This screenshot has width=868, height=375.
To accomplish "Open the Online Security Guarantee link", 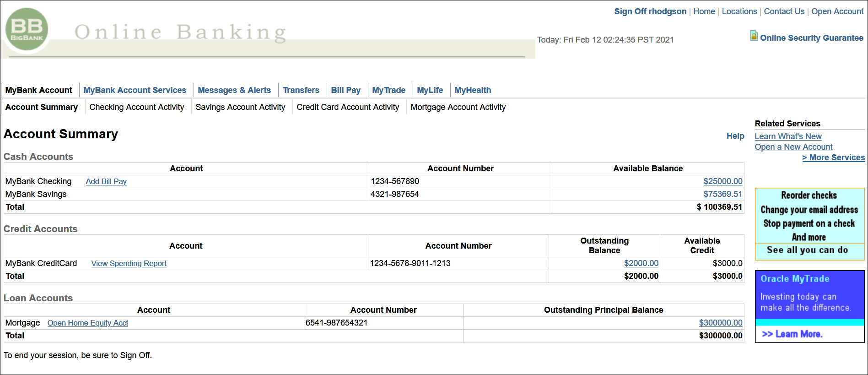I will pyautogui.click(x=811, y=38).
